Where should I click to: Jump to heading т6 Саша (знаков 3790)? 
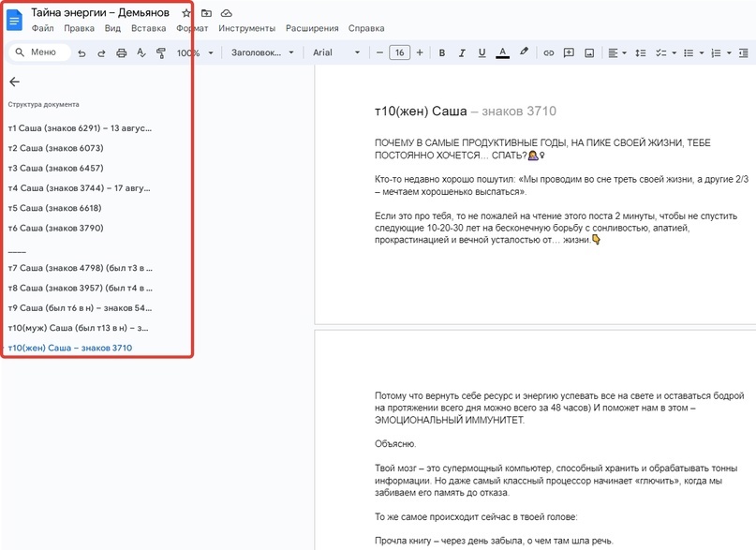tap(55, 228)
